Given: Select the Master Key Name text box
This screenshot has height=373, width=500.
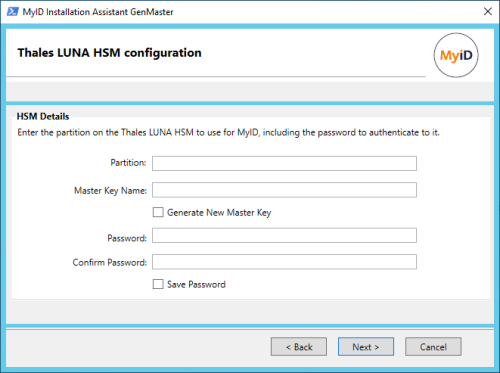Looking at the screenshot, I should coord(284,190).
